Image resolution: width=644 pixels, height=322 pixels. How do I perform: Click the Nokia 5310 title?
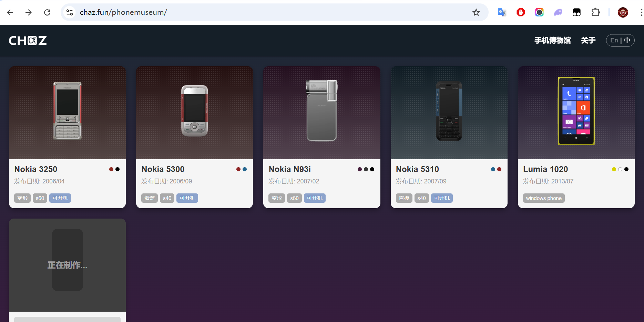tap(417, 169)
